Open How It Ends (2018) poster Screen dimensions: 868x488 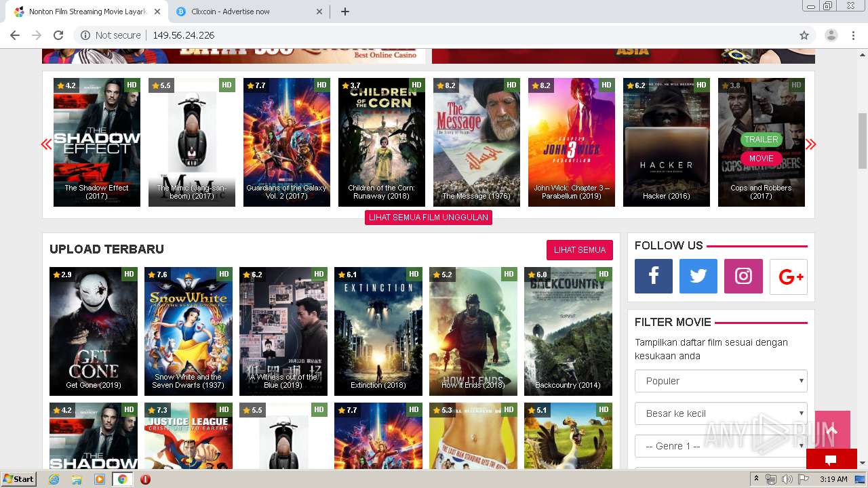click(x=473, y=331)
